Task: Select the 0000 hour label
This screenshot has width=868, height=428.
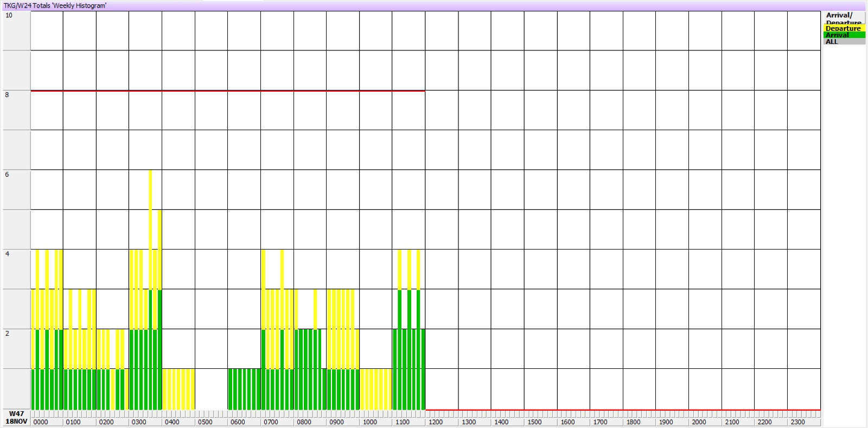Action: [41, 422]
